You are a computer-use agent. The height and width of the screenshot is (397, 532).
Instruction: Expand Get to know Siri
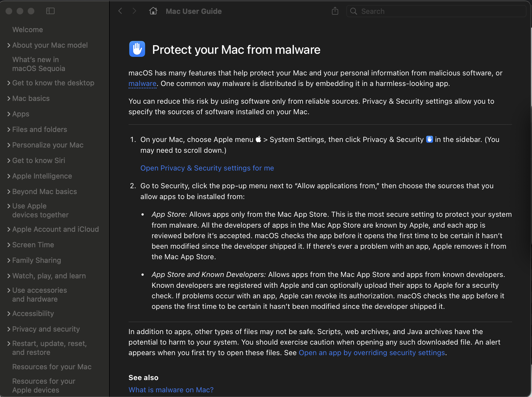click(x=9, y=161)
